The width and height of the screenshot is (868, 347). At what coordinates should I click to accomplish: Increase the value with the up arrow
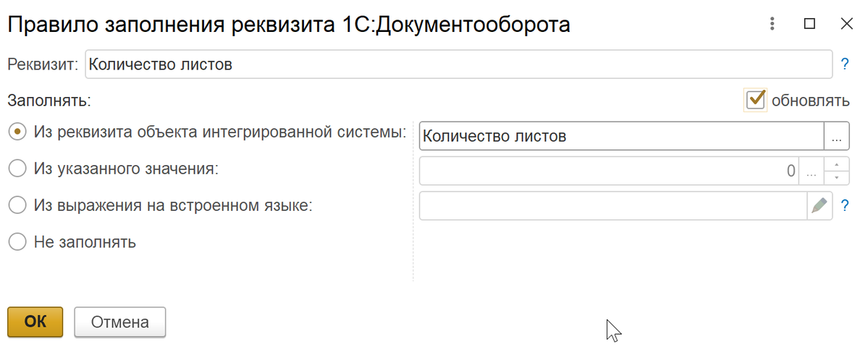837,165
